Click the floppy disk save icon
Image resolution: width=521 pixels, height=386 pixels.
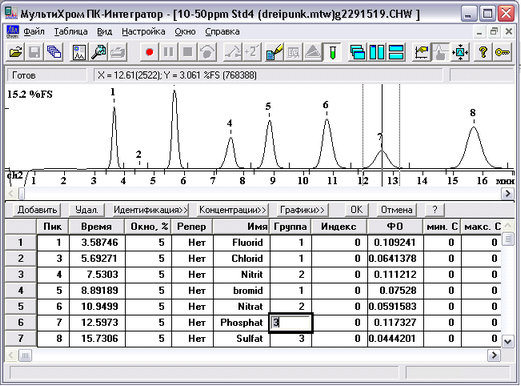(35, 52)
